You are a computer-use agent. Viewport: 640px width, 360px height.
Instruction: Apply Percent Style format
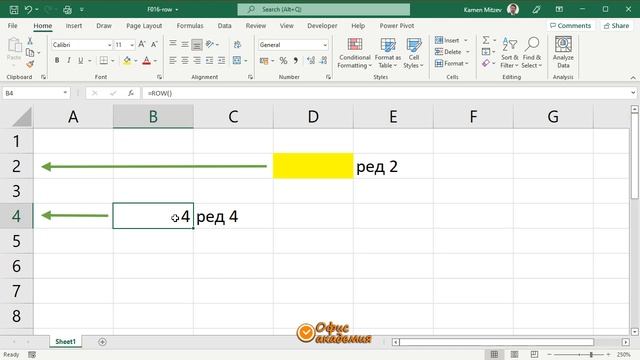coord(283,61)
